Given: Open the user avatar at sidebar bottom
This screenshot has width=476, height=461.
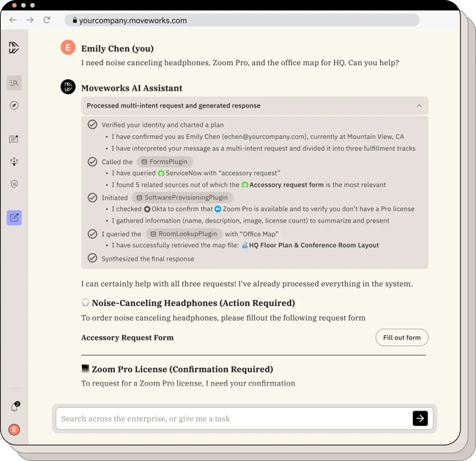Looking at the screenshot, I should (14, 430).
